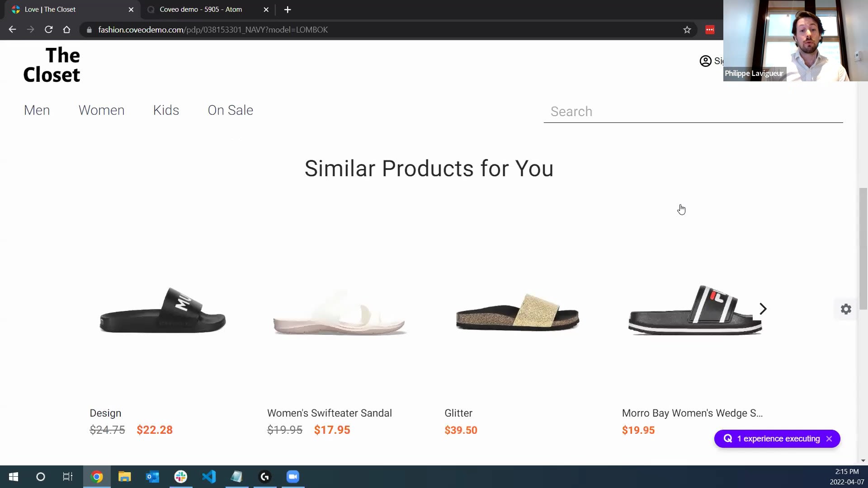This screenshot has width=868, height=488.
Task: Click the browser forward arrow
Action: (x=30, y=30)
